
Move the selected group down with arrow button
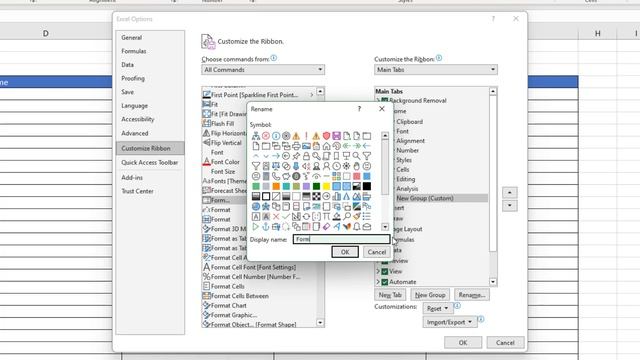509,205
